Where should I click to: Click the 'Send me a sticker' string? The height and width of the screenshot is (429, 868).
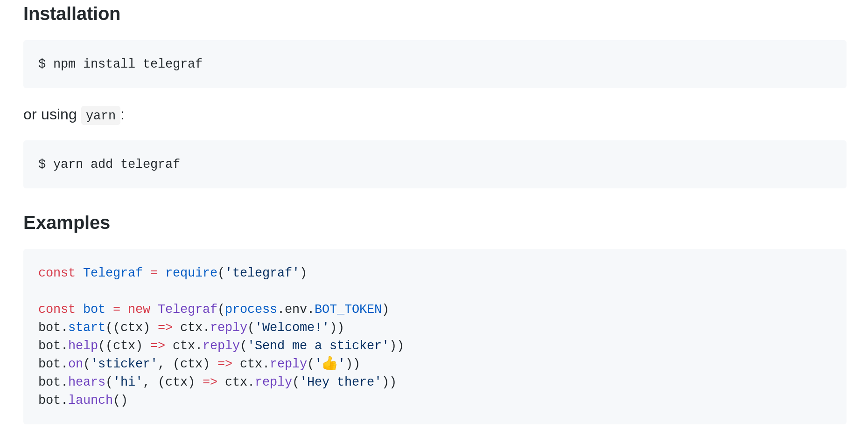[x=318, y=346]
